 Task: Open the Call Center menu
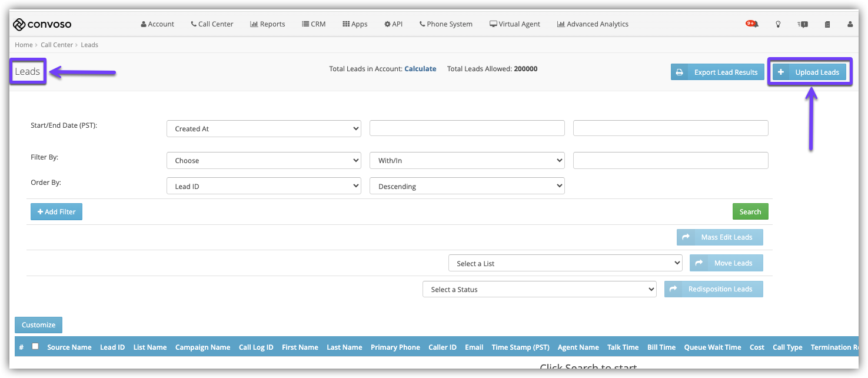(212, 24)
